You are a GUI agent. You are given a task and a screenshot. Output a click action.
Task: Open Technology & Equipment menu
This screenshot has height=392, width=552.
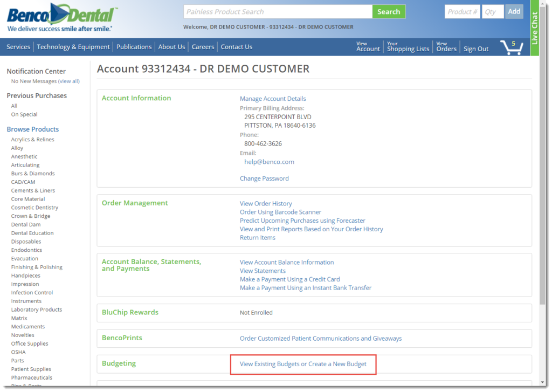[73, 47]
